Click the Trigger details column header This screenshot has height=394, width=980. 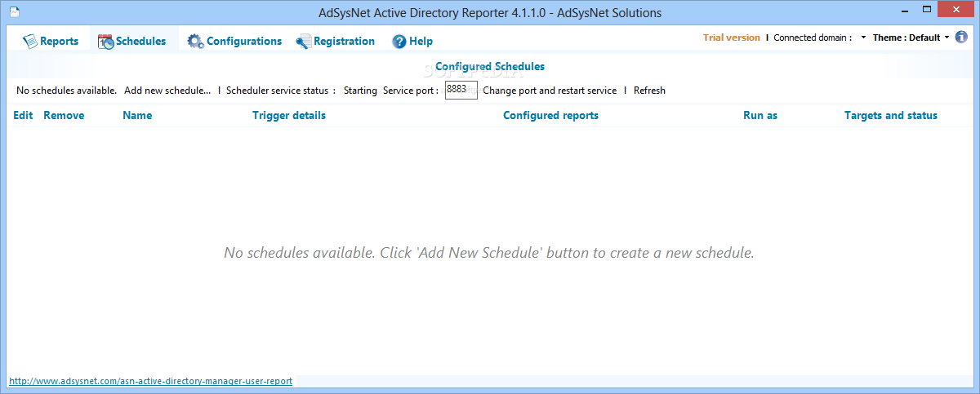pos(289,115)
